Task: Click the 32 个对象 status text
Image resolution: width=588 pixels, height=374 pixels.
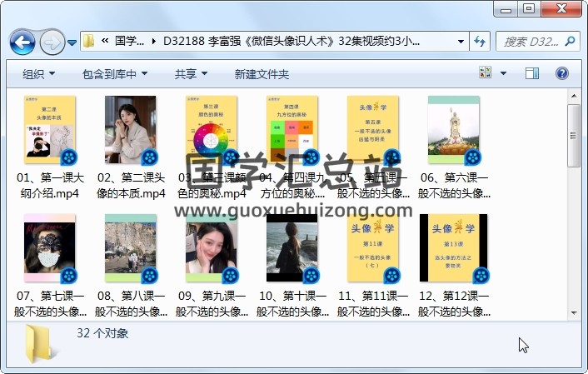Action: point(102,333)
